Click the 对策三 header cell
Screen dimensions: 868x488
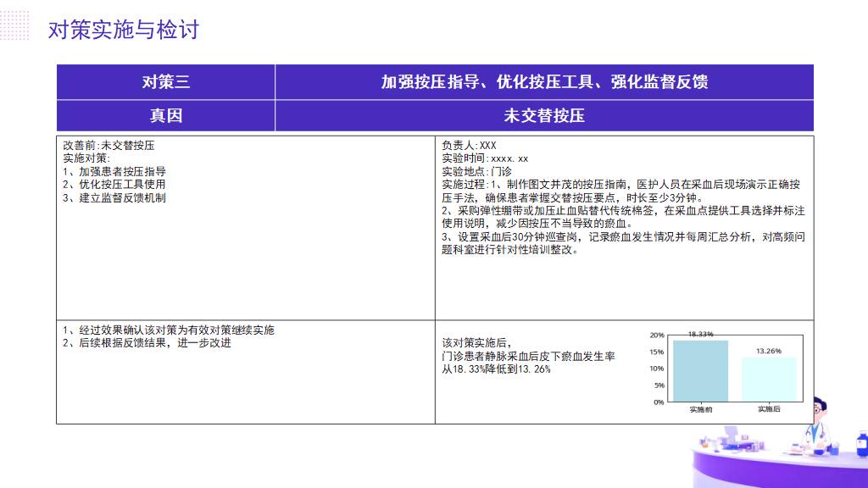click(x=165, y=82)
